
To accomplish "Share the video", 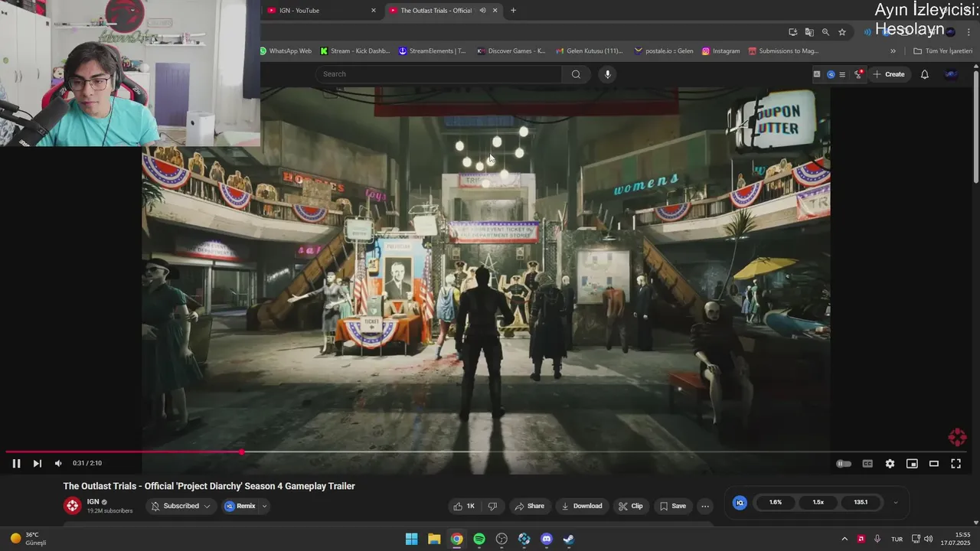I will click(529, 506).
